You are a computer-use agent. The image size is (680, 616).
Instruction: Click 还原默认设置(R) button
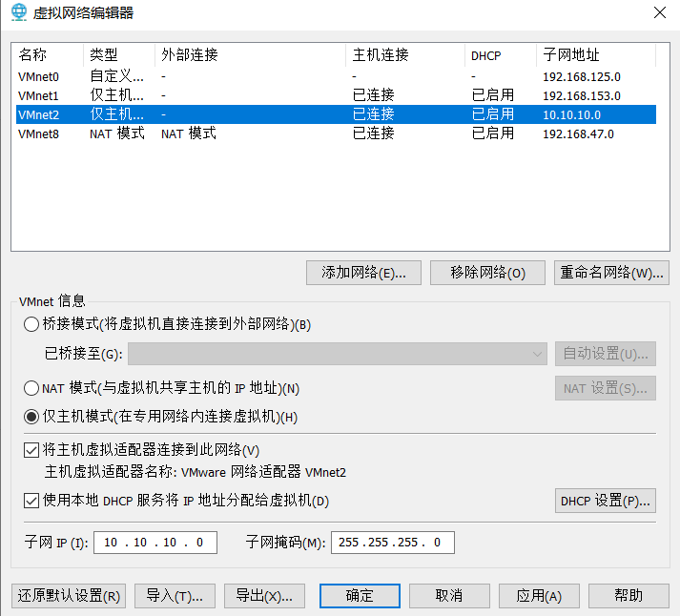pos(69,596)
